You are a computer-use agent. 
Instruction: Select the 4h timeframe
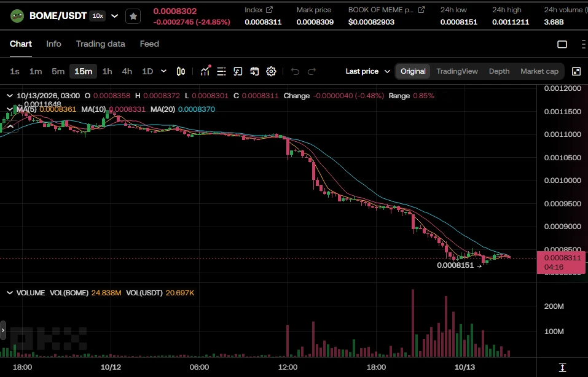pos(127,71)
